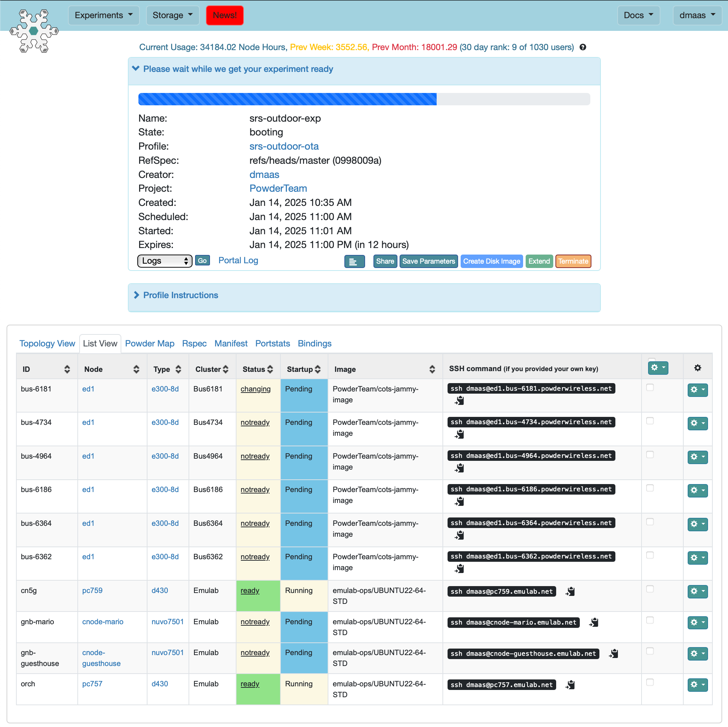The width and height of the screenshot is (728, 727).
Task: Click the blue striped booting progress bar
Action: coord(287,99)
